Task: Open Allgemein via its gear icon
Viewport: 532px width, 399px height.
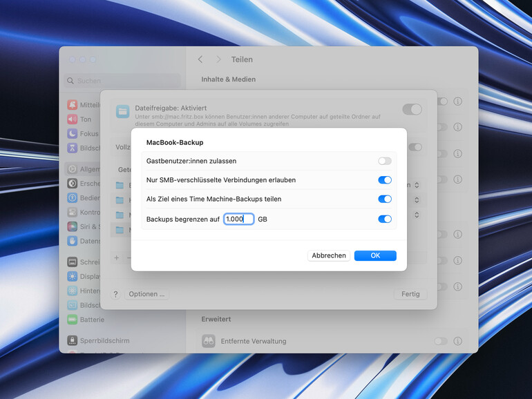Action: (x=72, y=169)
